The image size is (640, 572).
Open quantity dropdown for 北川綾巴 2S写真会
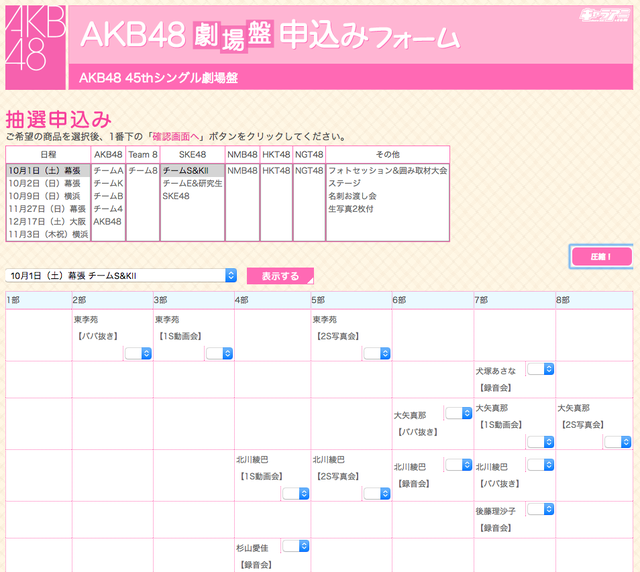377,494
